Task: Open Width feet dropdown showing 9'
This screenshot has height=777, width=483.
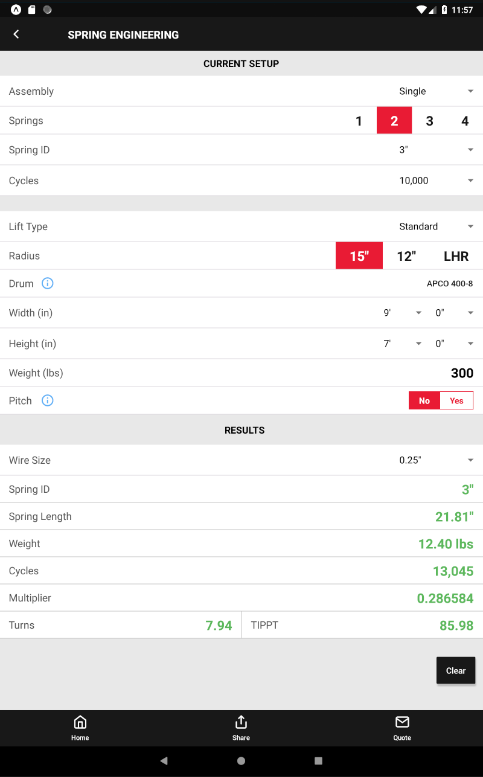Action: tap(402, 313)
